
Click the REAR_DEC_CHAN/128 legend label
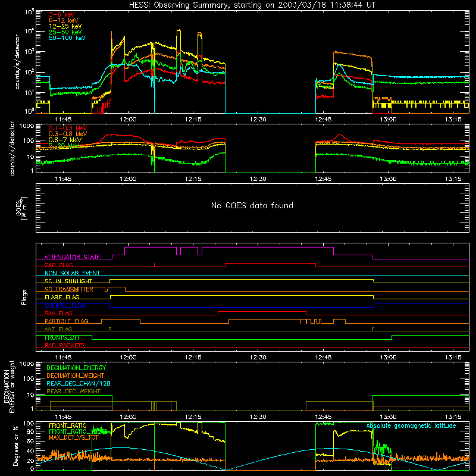pos(79,383)
